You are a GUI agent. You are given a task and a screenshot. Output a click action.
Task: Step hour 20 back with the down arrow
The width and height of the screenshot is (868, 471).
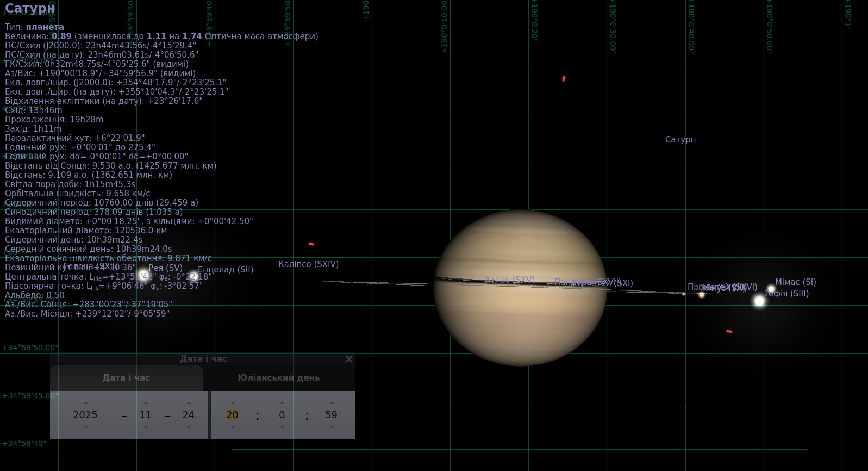pos(233,427)
